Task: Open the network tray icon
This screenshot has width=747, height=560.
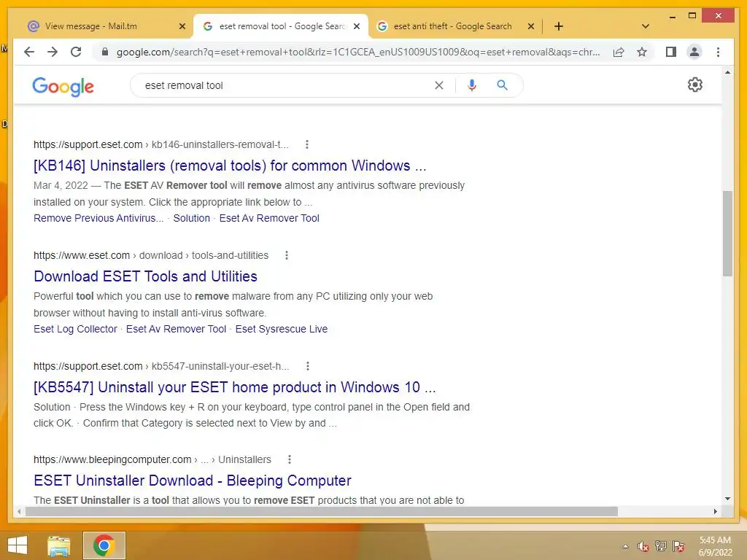Action: 661,546
